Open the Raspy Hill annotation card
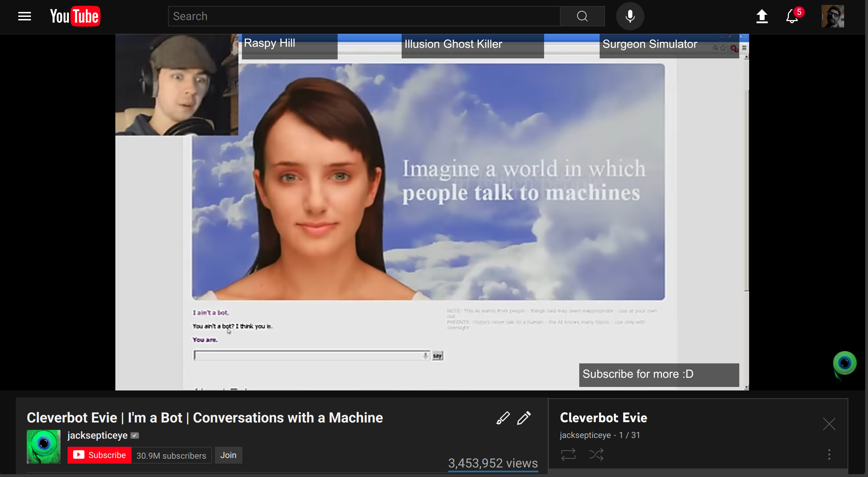Screen dimensions: 868x477 pos(290,46)
